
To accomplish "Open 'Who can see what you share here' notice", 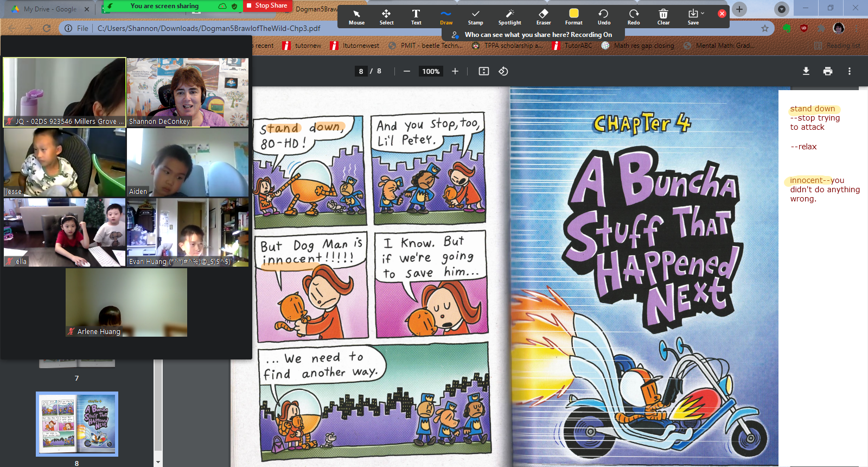I will point(533,35).
